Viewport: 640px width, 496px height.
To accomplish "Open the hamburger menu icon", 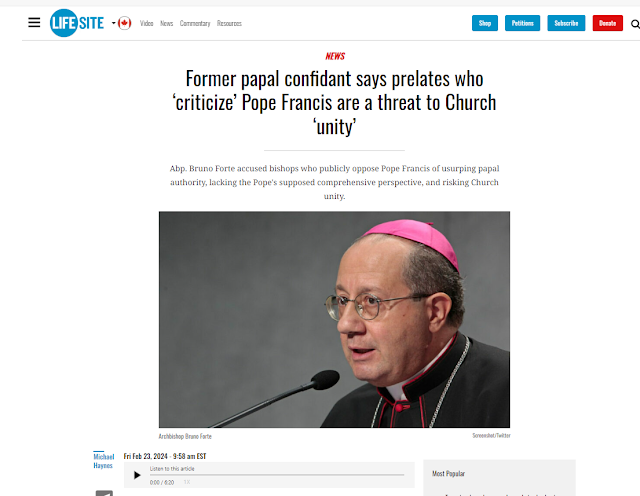I will point(34,22).
